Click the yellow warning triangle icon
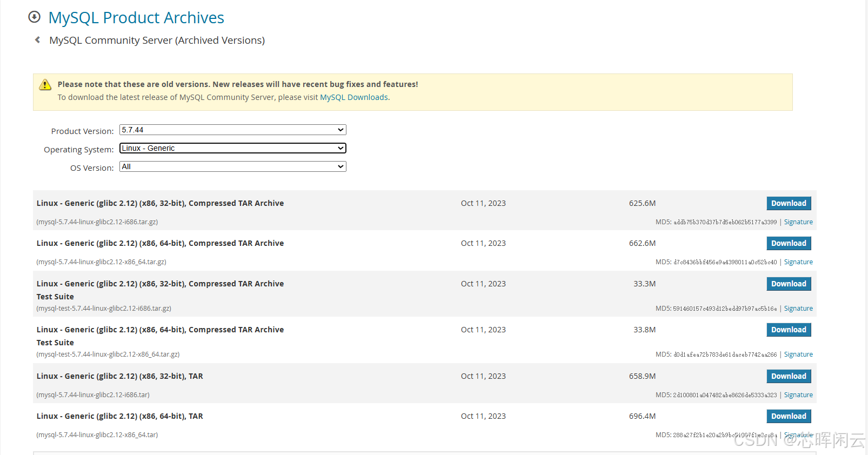 pyautogui.click(x=45, y=84)
